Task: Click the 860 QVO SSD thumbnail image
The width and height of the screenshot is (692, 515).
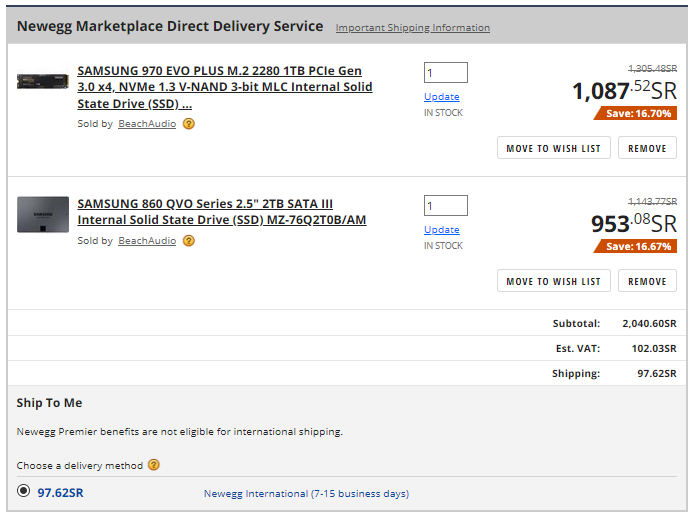Action: click(43, 214)
